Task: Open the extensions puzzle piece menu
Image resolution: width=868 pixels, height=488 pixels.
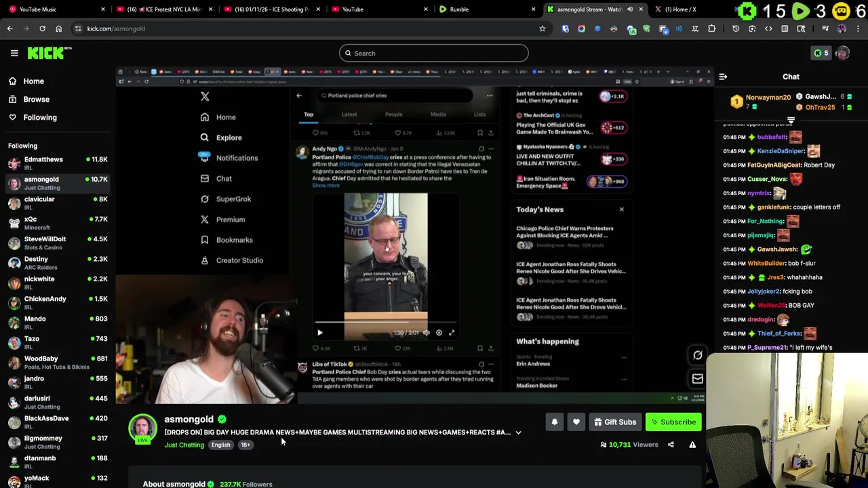Action: [x=711, y=28]
